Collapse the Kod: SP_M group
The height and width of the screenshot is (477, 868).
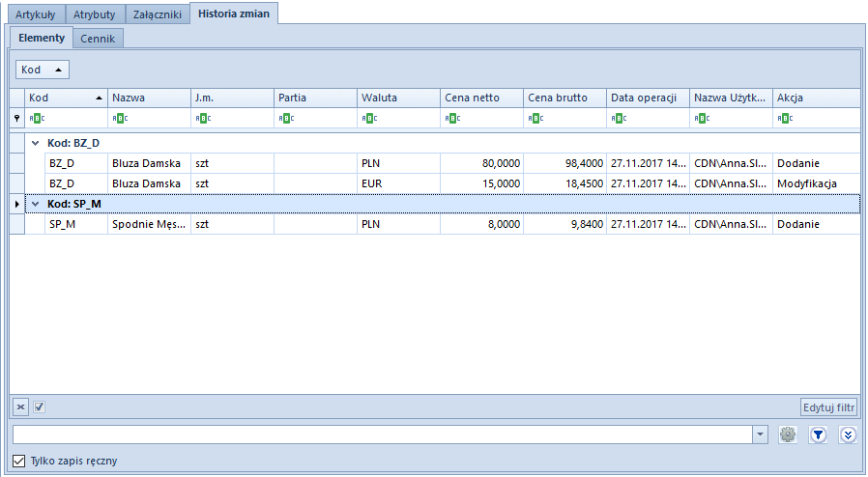point(36,204)
